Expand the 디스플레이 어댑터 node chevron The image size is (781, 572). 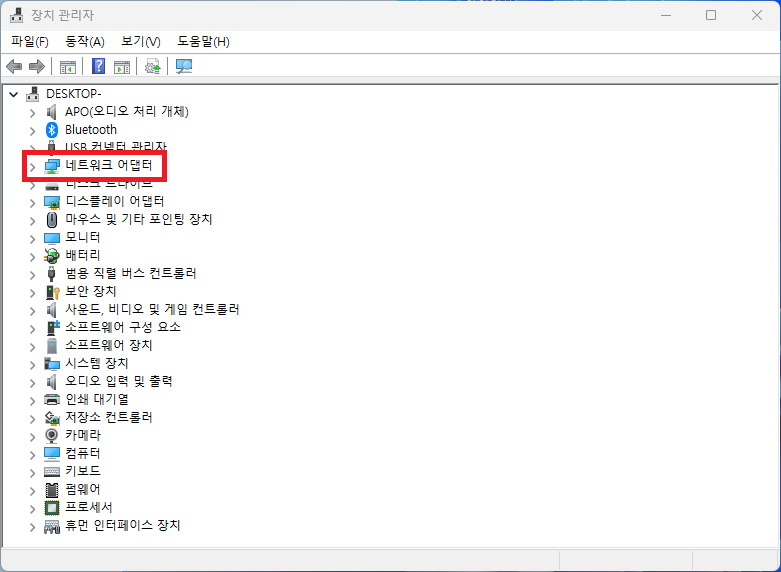(32, 203)
